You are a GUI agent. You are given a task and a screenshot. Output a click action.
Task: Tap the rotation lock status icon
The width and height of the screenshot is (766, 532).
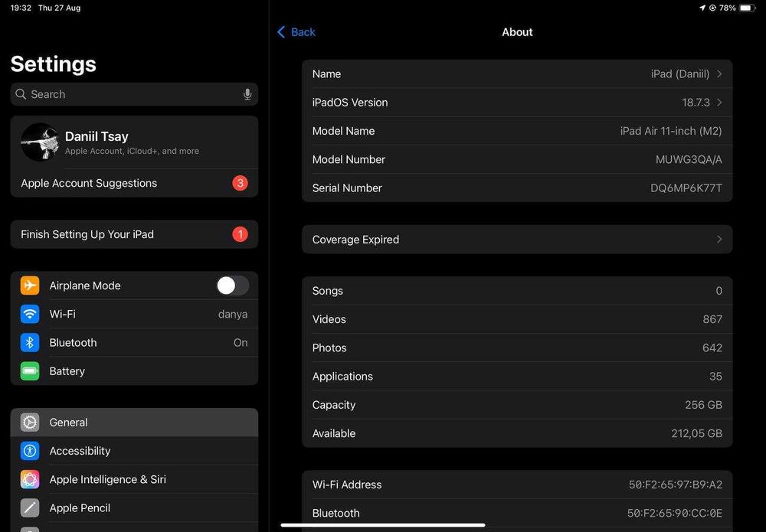pos(712,8)
